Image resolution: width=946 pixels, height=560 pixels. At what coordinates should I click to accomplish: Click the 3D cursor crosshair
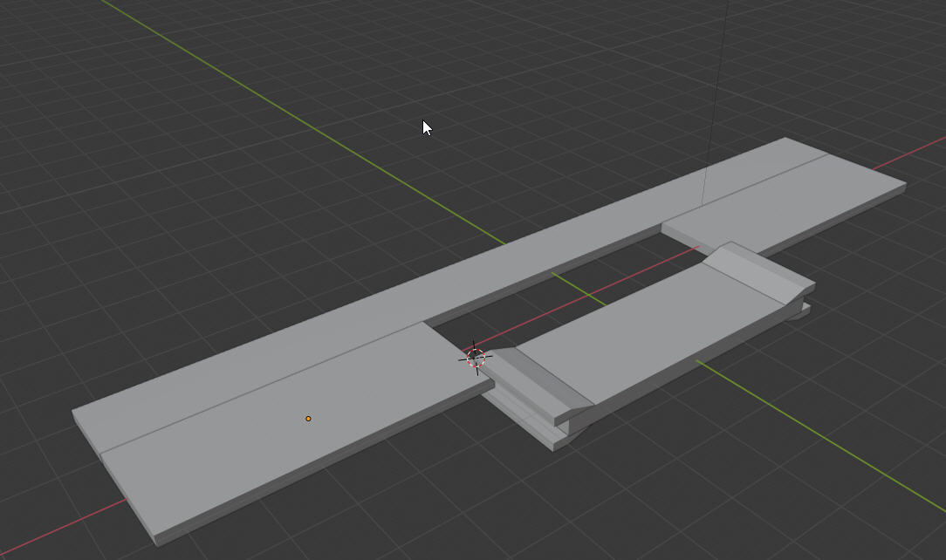pyautogui.click(x=475, y=358)
